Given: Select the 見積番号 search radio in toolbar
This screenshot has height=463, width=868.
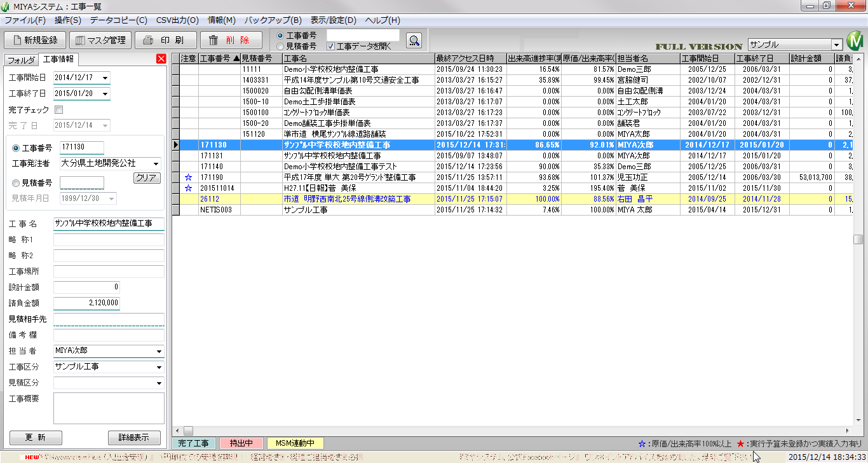Looking at the screenshot, I should coord(280,46).
